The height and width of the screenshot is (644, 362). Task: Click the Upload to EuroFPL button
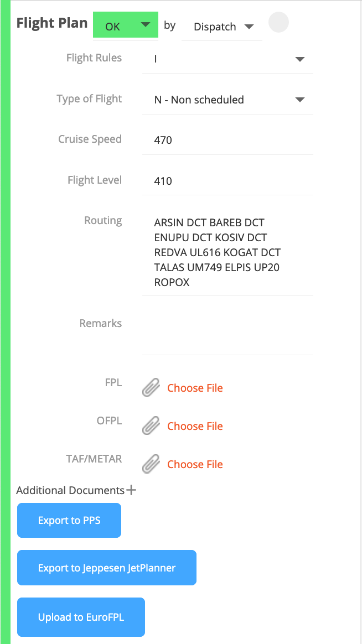pyautogui.click(x=81, y=617)
